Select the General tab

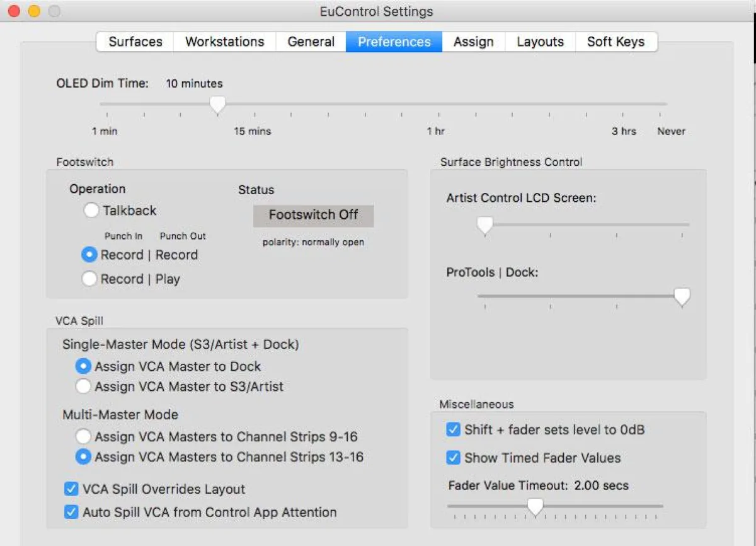coord(311,42)
